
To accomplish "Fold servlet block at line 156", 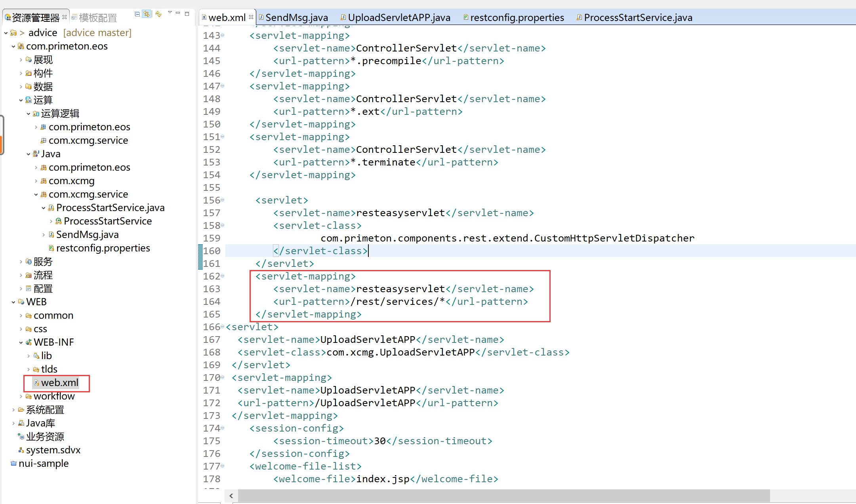I will 223,200.
